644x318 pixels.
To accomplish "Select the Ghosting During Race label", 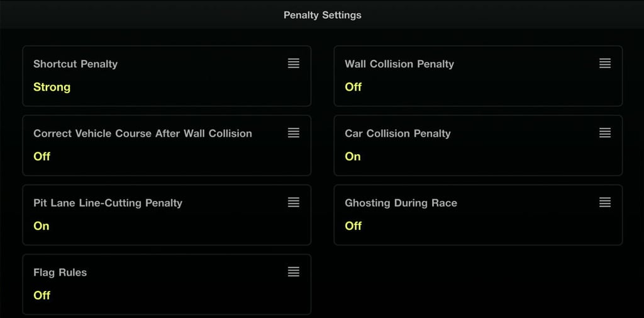I will coord(401,203).
